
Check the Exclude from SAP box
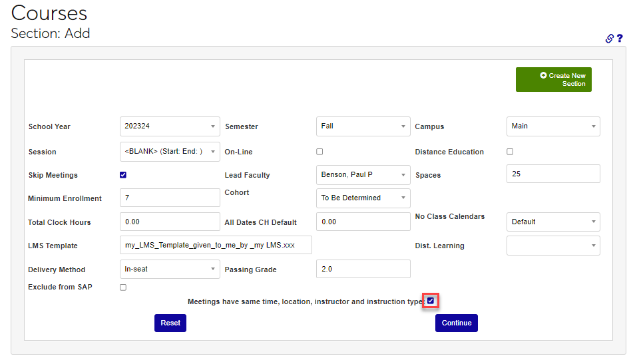pyautogui.click(x=123, y=287)
